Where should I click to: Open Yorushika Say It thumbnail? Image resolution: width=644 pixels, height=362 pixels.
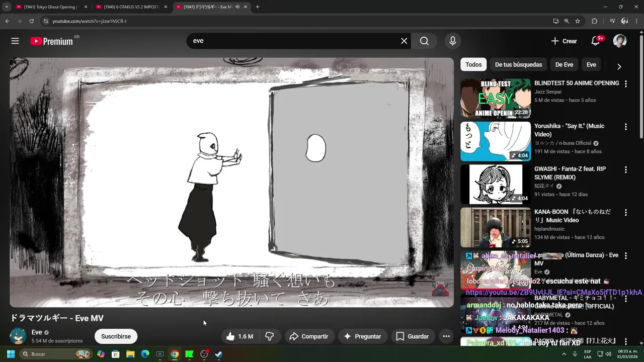[496, 141]
